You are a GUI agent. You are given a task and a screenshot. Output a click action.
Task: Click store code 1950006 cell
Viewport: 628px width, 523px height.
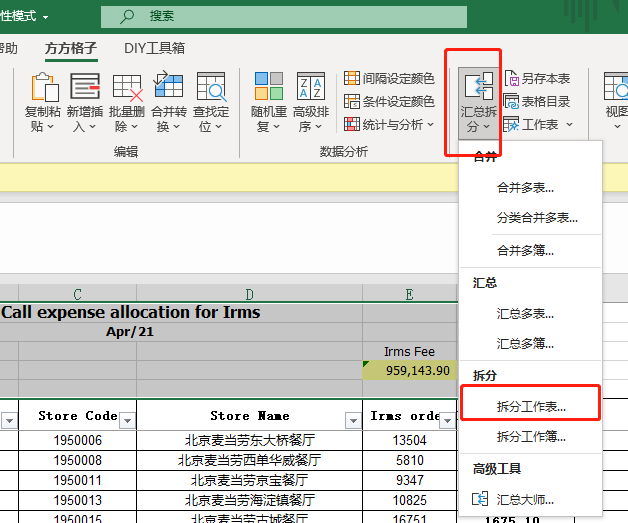point(77,441)
